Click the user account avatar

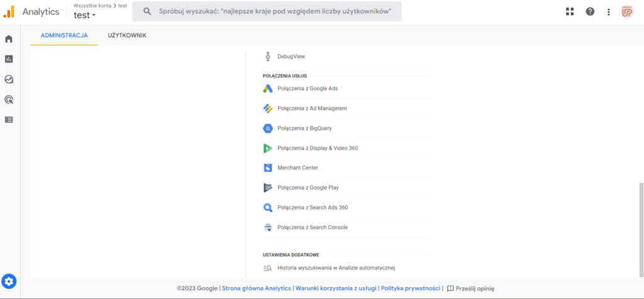pyautogui.click(x=627, y=11)
